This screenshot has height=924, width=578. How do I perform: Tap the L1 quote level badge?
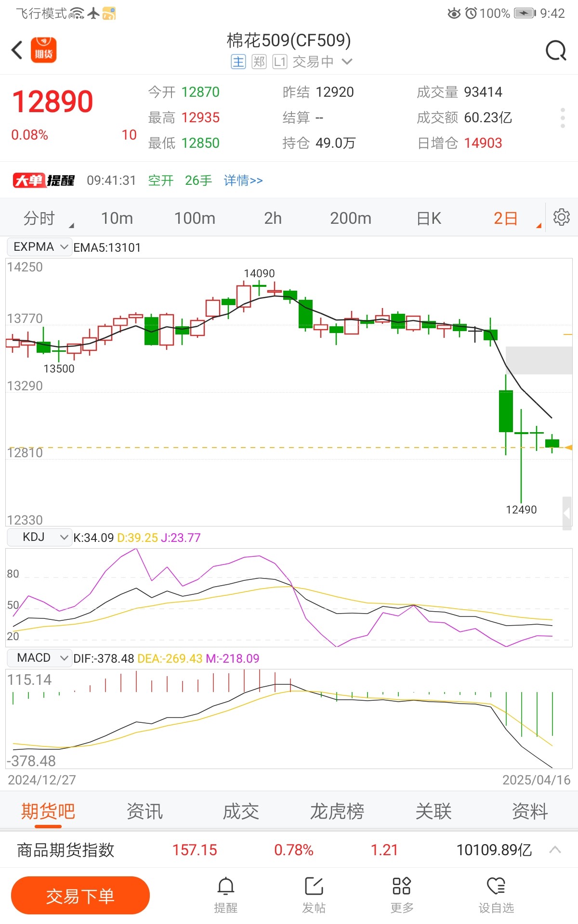[280, 62]
